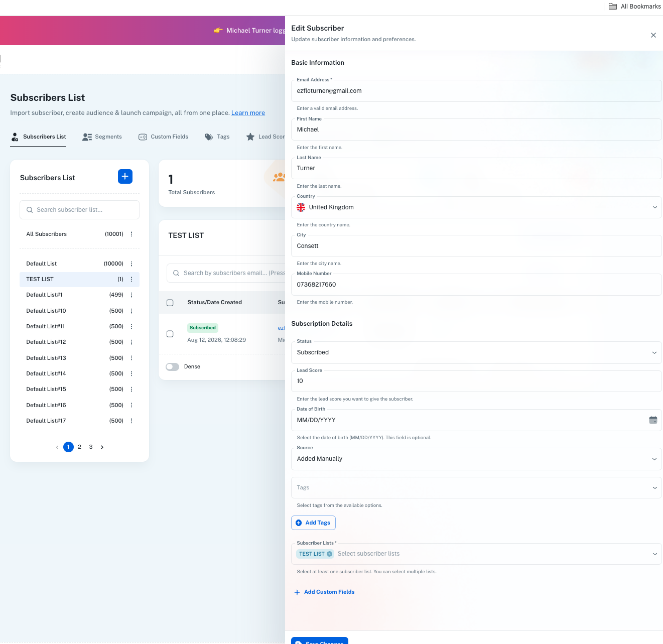Remove the TEST LIST chip from Subscriber Lists
The height and width of the screenshot is (644, 663).
[x=330, y=554]
